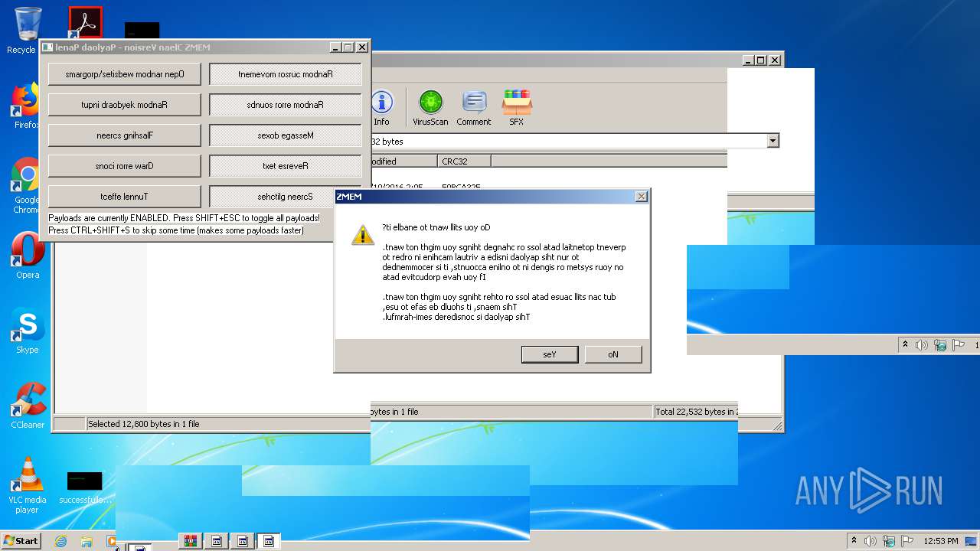The width and height of the screenshot is (980, 551).
Task: Open Recycle Bin desktop icon
Action: 26,31
